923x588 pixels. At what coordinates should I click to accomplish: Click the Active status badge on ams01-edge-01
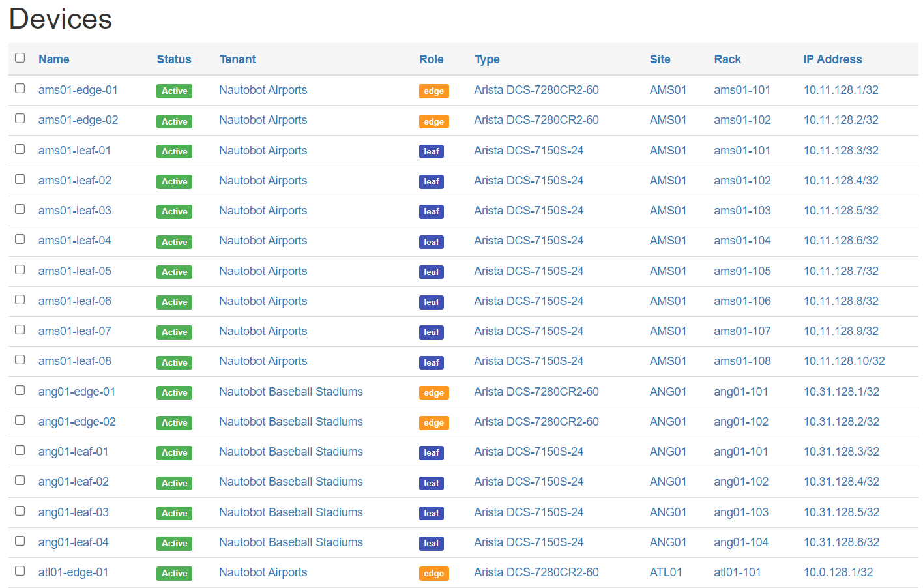174,91
